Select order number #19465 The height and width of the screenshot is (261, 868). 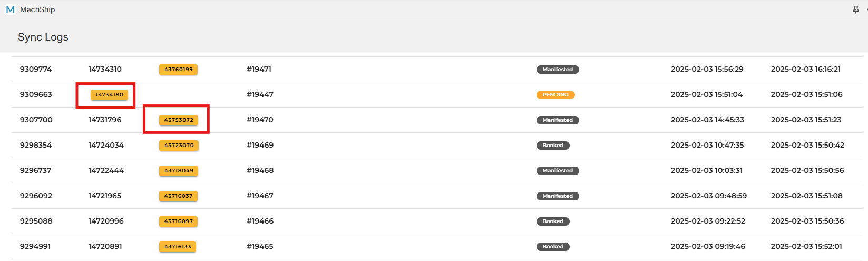click(x=260, y=246)
